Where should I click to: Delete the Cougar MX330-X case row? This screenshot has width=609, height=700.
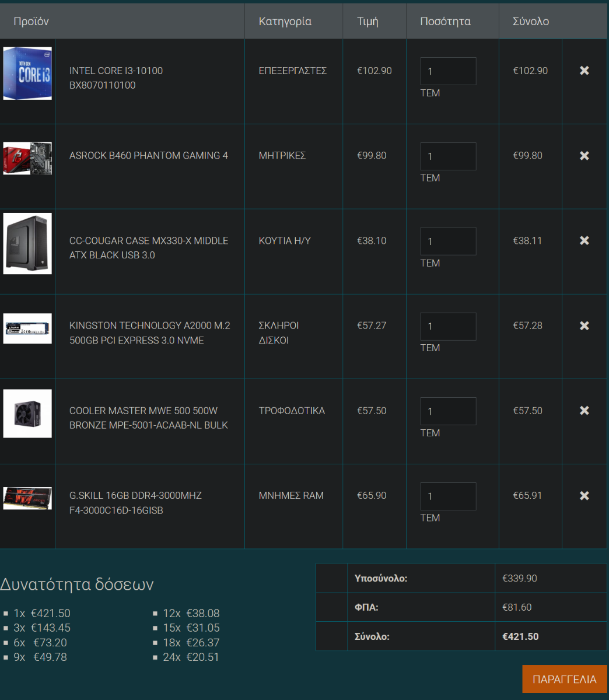tap(584, 240)
